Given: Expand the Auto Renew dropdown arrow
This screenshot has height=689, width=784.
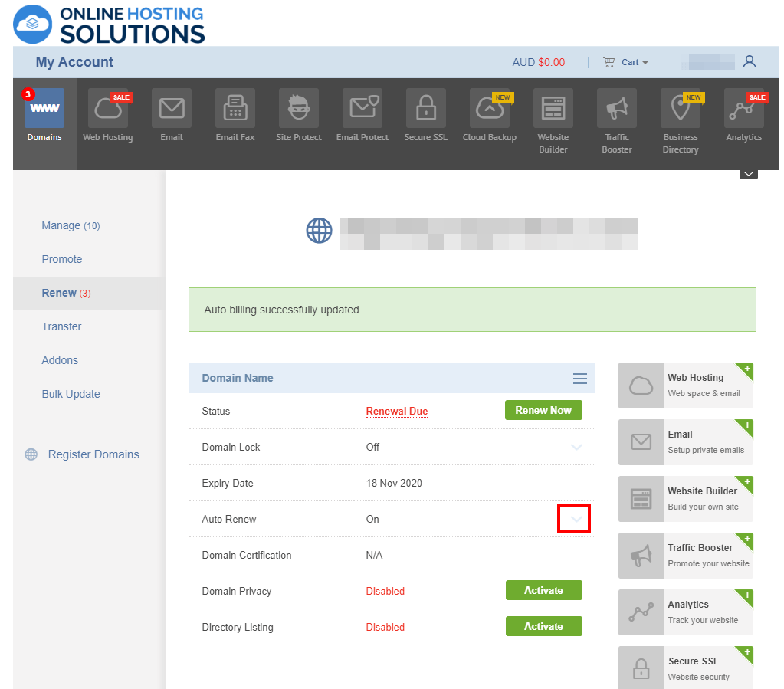Looking at the screenshot, I should (x=574, y=519).
